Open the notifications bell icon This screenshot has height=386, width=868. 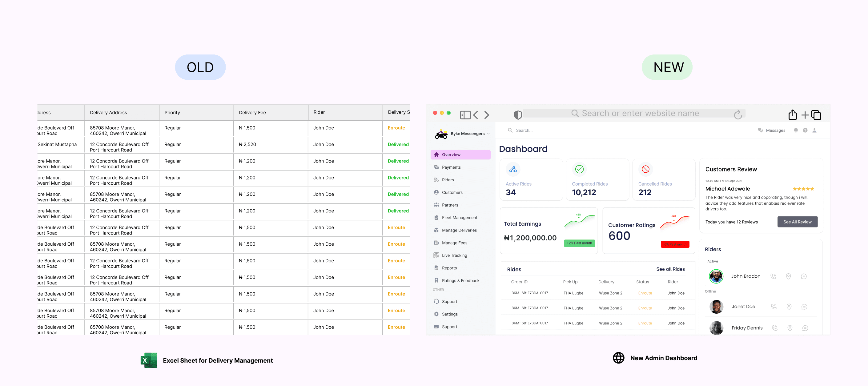796,130
